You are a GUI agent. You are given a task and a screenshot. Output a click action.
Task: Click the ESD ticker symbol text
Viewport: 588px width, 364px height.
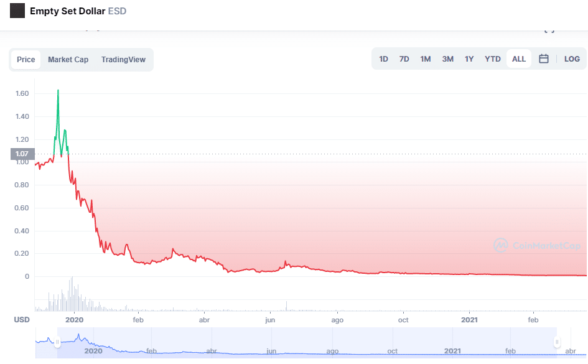pos(117,11)
